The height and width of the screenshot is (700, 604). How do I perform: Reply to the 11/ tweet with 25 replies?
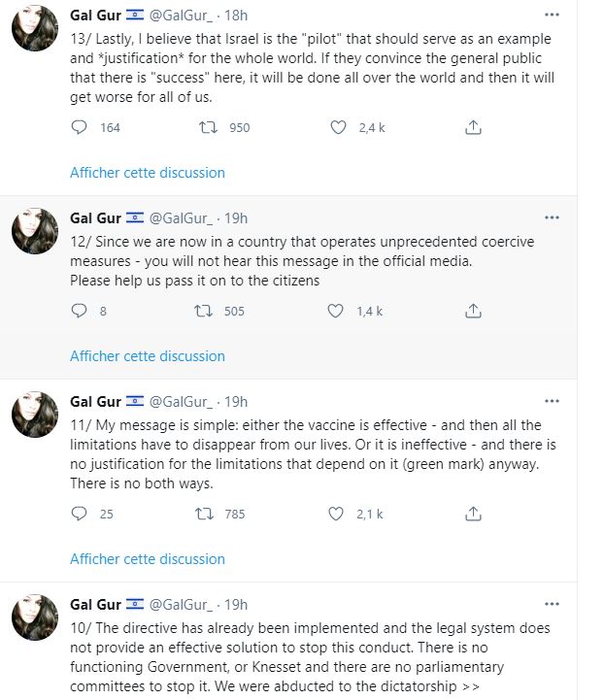point(81,514)
